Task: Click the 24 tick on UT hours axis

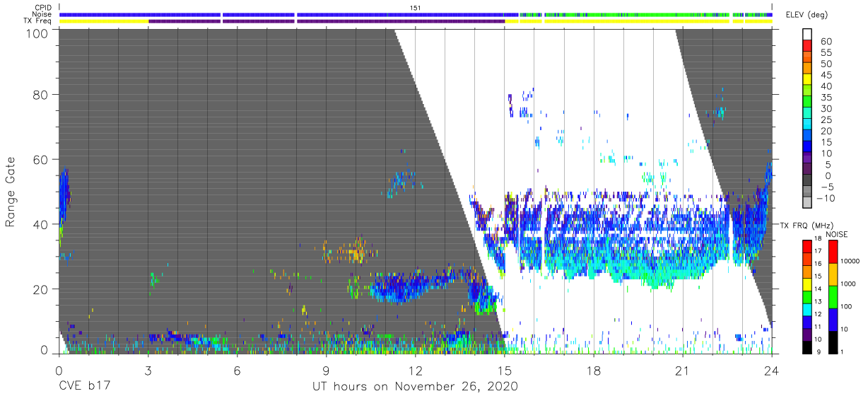Action: [x=772, y=370]
